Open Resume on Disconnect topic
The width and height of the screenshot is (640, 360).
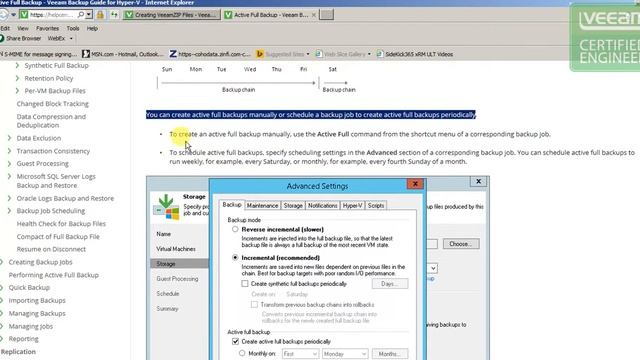point(51,249)
